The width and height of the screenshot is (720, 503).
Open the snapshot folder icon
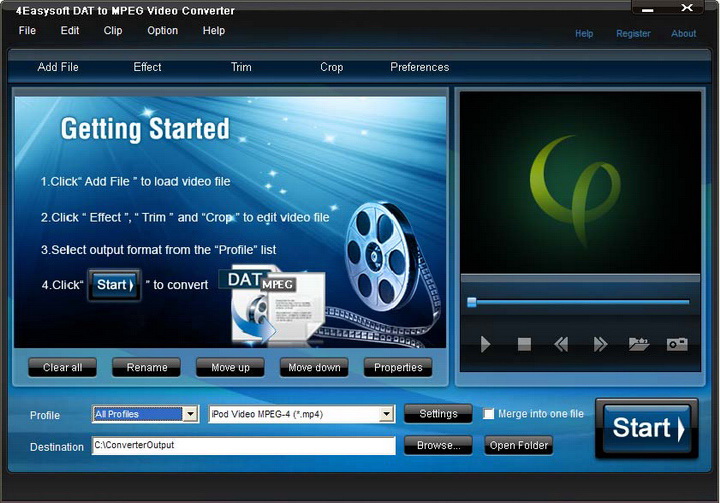click(x=639, y=344)
